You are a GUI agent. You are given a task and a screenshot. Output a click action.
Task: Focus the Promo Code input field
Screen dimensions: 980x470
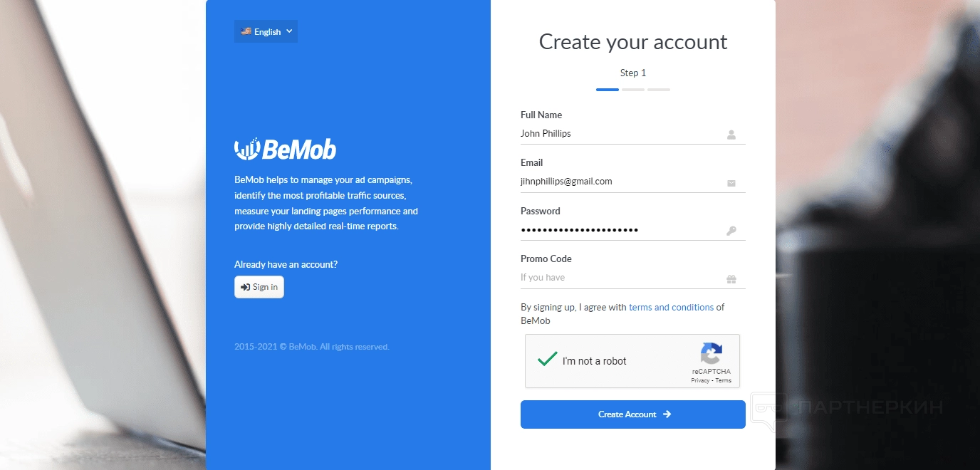pyautogui.click(x=620, y=278)
